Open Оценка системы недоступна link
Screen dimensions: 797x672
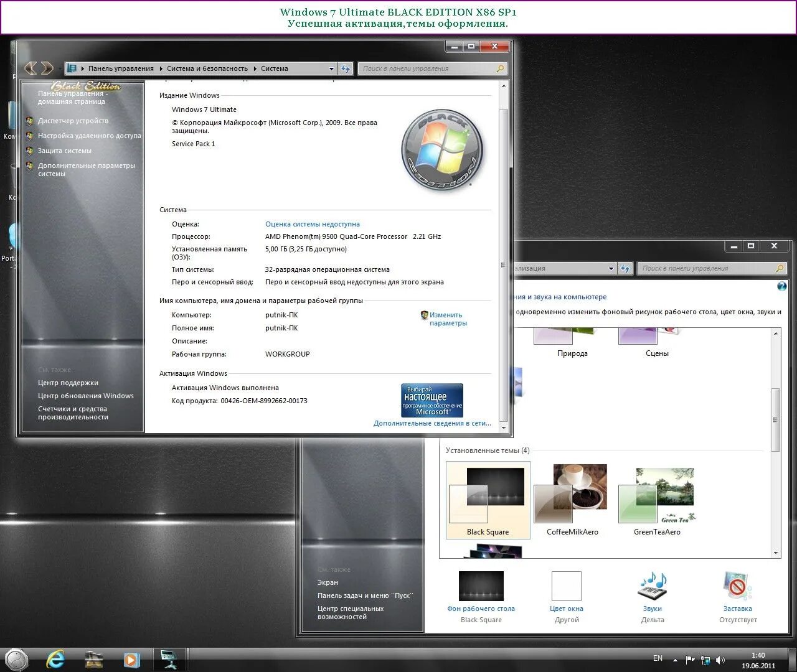313,224
